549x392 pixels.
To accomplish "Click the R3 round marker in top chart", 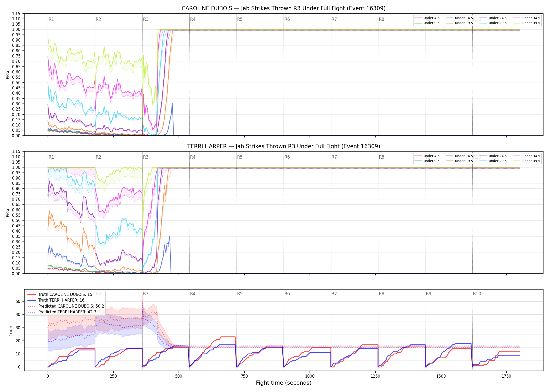I will click(146, 19).
